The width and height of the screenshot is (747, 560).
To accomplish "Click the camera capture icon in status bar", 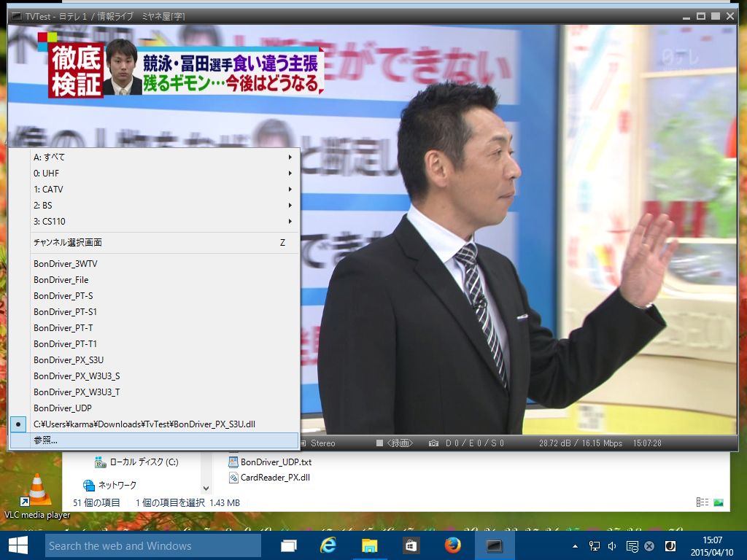I will tap(433, 443).
